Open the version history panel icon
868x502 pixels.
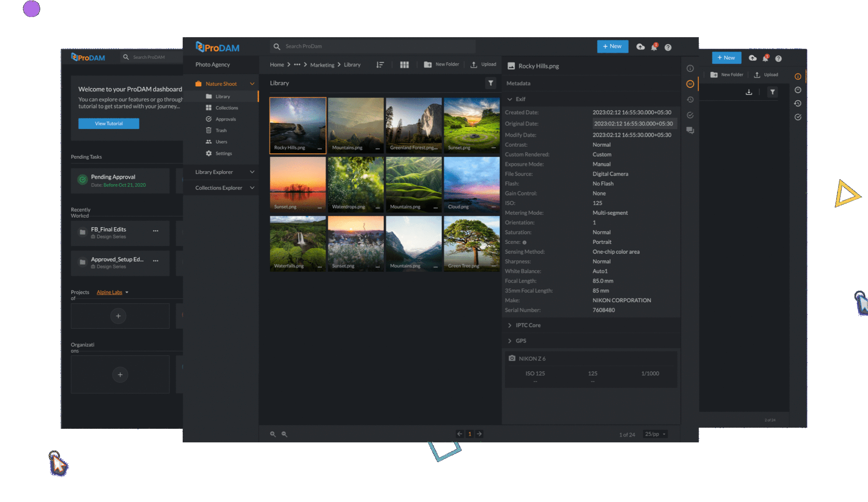690,99
